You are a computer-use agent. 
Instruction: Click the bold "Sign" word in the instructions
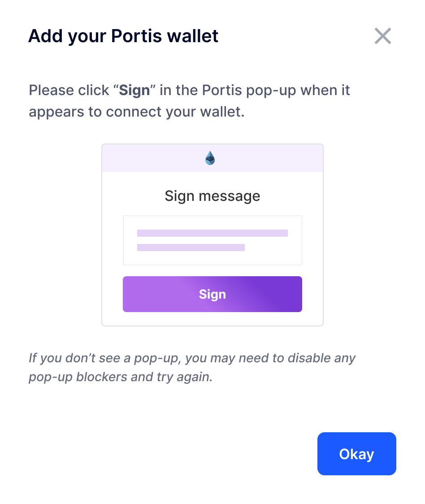coord(134,90)
